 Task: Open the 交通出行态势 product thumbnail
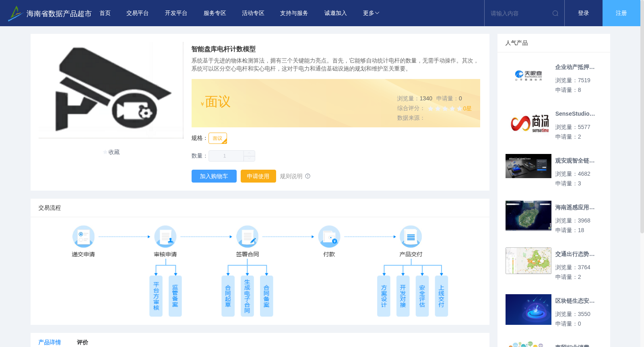point(528,261)
